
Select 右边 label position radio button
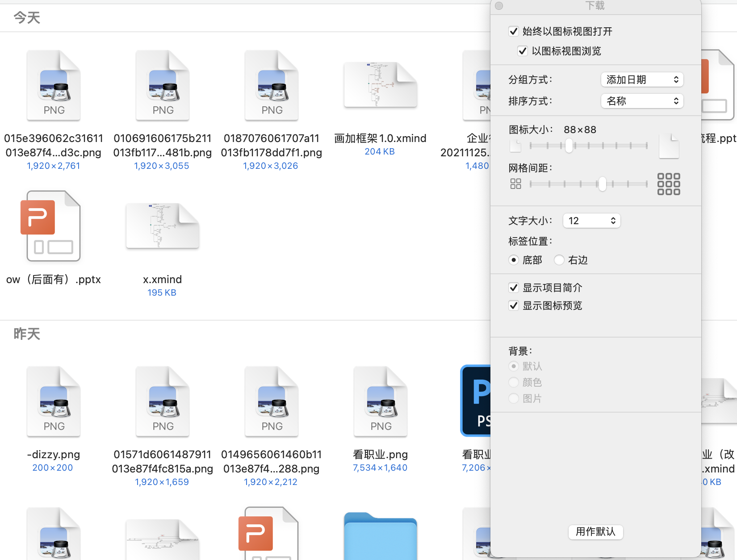pyautogui.click(x=559, y=260)
